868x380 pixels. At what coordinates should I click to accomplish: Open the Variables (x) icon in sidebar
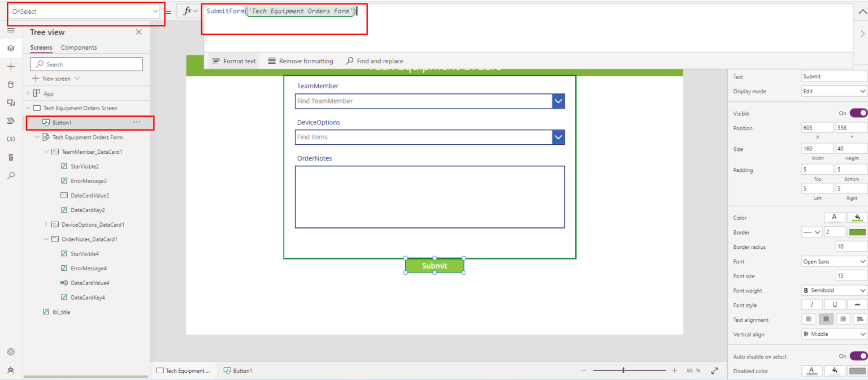pyautogui.click(x=11, y=139)
